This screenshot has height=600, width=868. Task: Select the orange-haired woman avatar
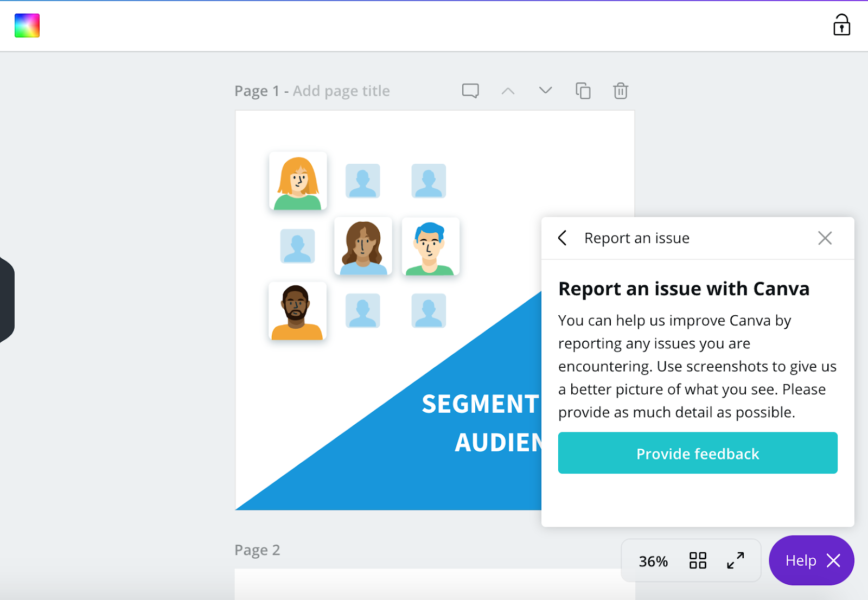[298, 181]
